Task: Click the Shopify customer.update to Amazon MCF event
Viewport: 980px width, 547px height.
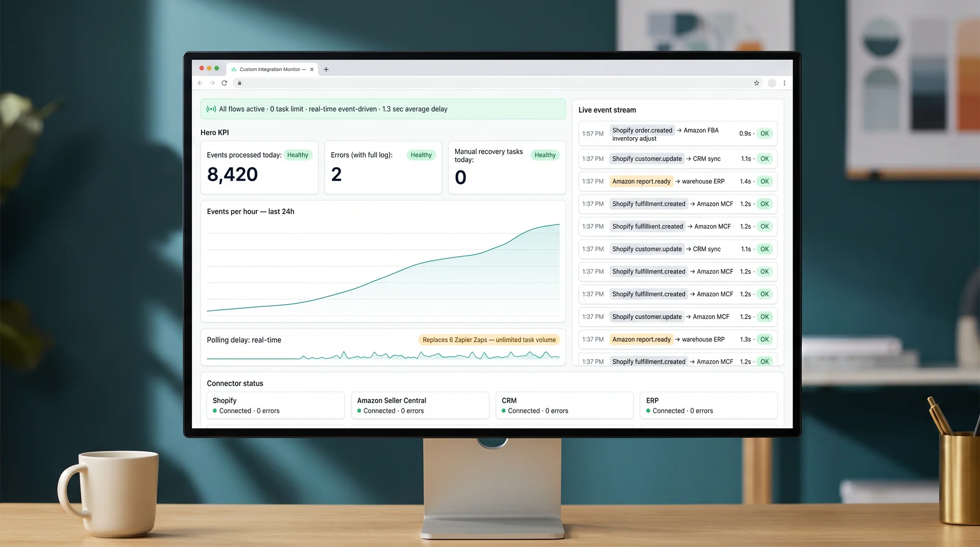Action: coord(678,317)
